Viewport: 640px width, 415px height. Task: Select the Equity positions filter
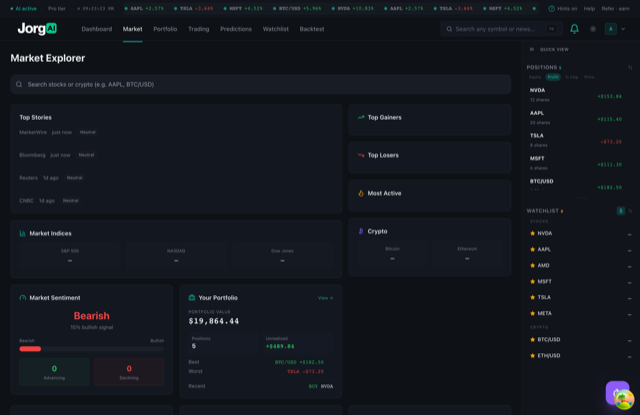click(x=535, y=77)
